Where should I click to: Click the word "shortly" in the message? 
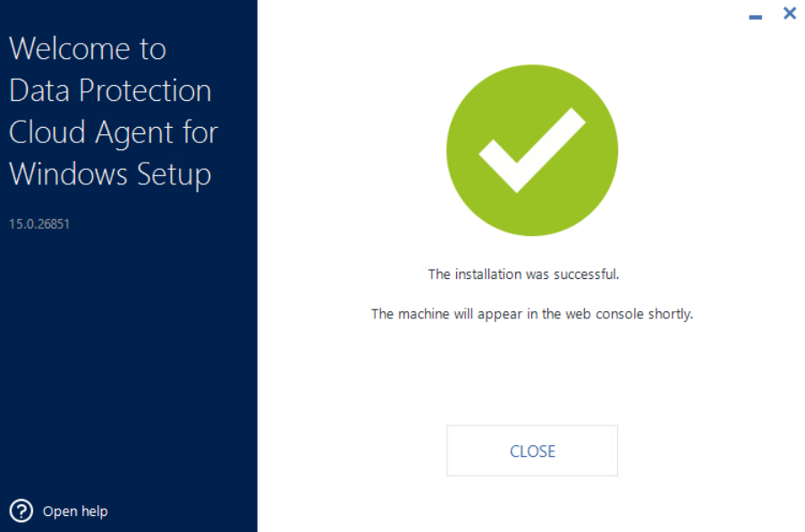click(671, 315)
